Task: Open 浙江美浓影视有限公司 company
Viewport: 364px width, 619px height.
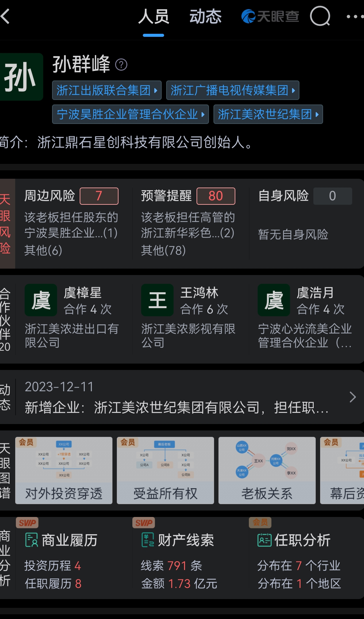Action: [x=188, y=336]
